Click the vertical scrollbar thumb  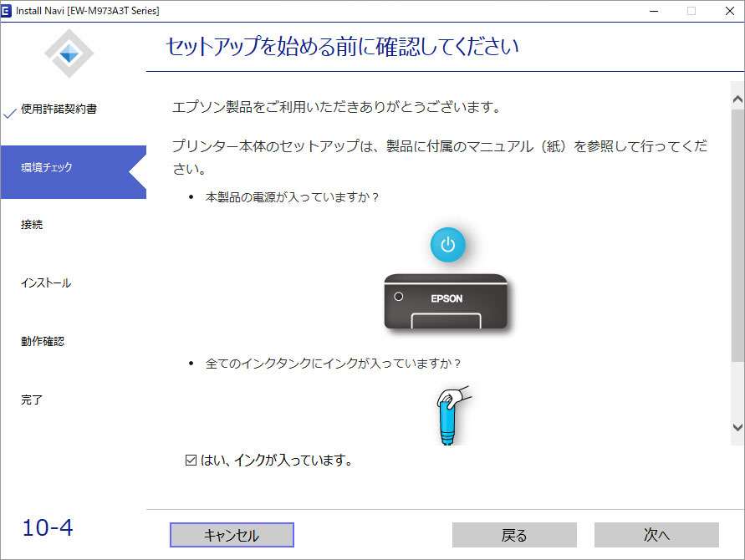pyautogui.click(x=737, y=234)
